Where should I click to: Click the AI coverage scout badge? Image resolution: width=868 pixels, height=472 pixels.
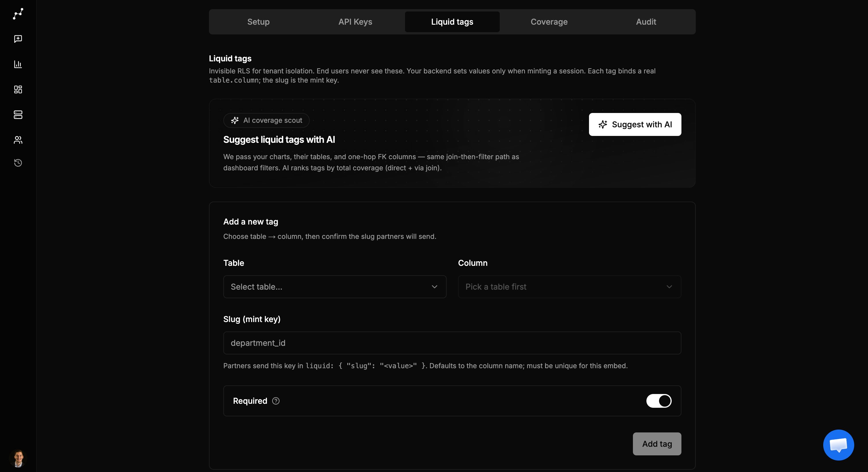[x=266, y=120]
